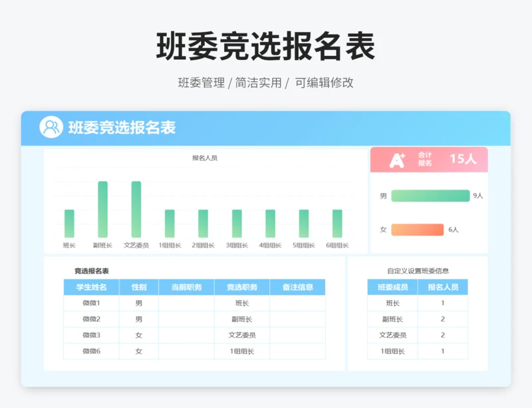Viewport: 532px width, 408px height.
Task: Click the 6组组长 bar in the chart
Action: click(x=337, y=224)
